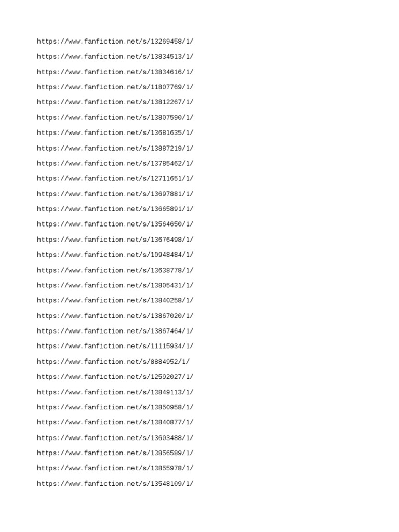The height and width of the screenshot is (532, 399).
Task: Visit the link for story 13850958
Action: coord(115,407)
